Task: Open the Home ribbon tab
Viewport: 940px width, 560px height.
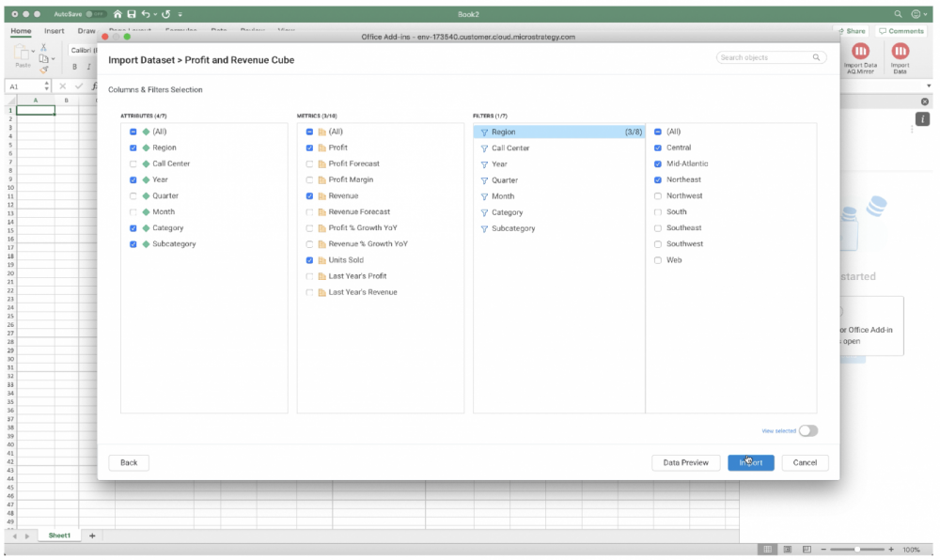Action: [21, 31]
